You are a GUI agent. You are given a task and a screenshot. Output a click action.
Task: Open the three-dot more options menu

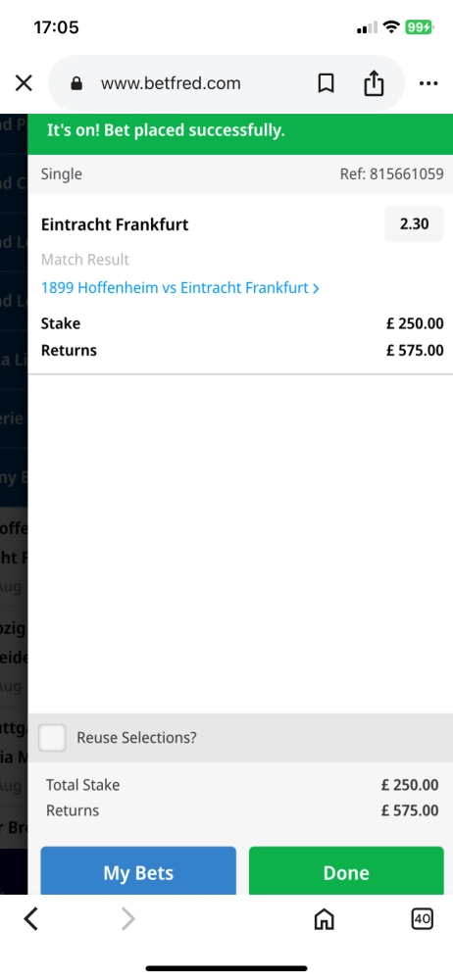pyautogui.click(x=428, y=83)
